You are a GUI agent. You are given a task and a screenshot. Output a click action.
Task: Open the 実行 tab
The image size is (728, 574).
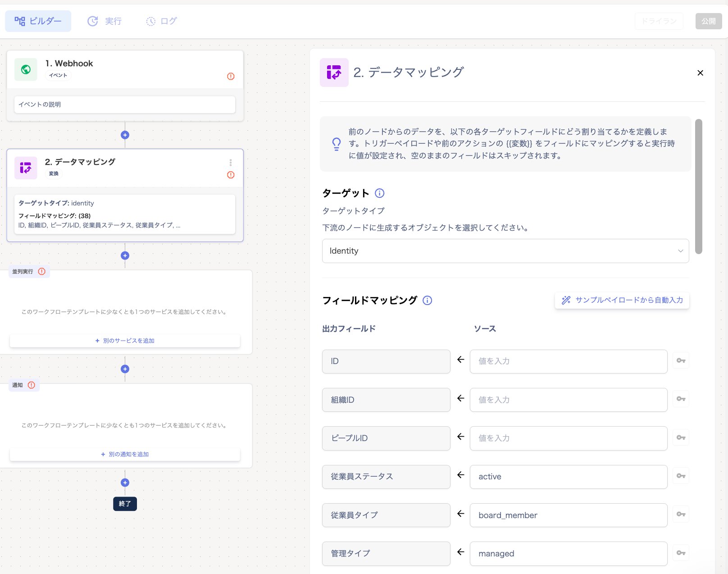[105, 21]
